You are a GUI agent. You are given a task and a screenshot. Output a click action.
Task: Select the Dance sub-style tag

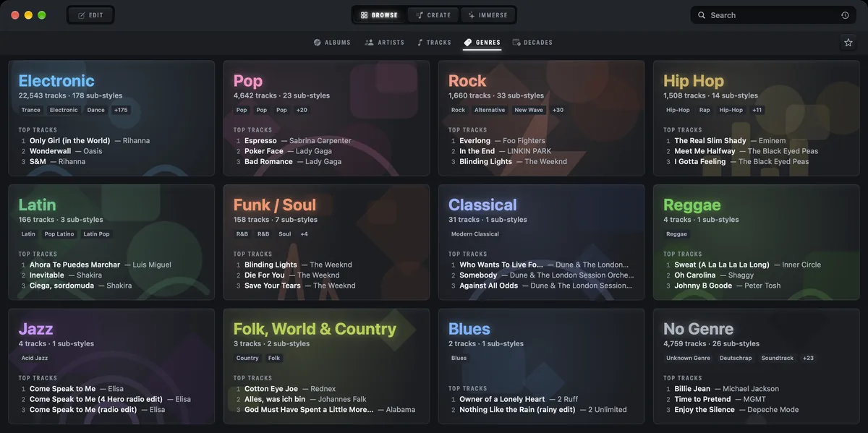(x=96, y=110)
